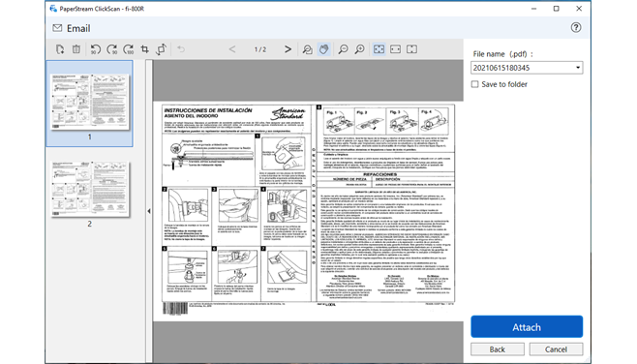
Task: Delete selected page with trash icon
Action: pos(76,49)
